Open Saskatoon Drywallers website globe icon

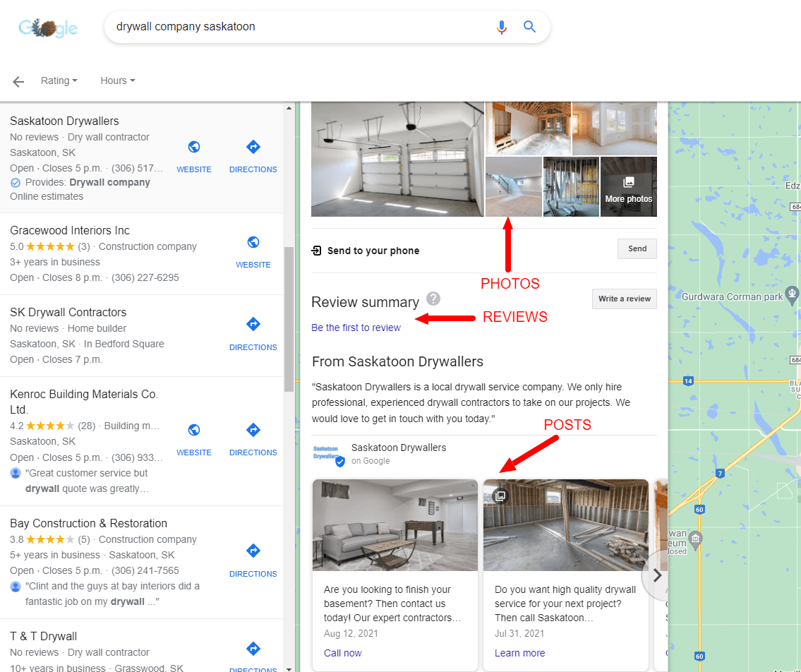pos(193,147)
